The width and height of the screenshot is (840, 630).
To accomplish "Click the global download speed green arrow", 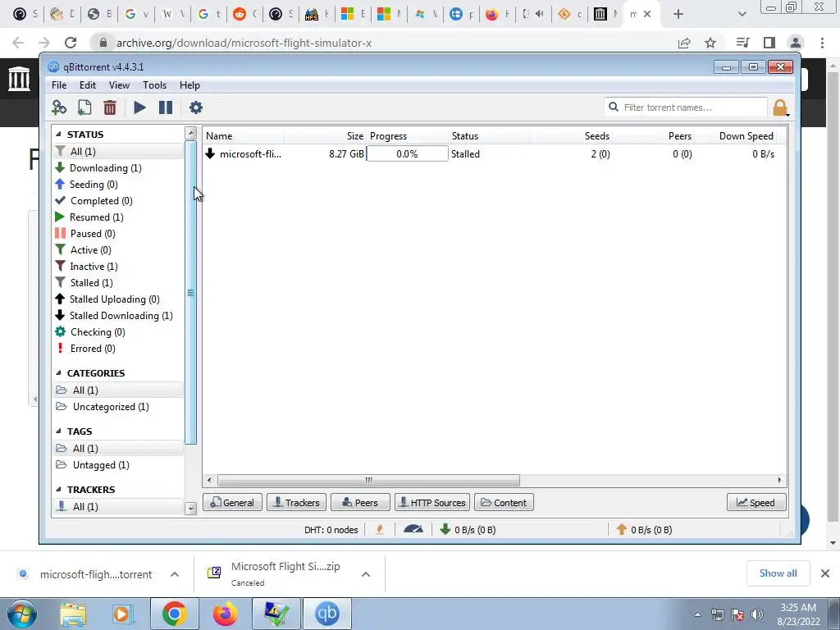I will pyautogui.click(x=445, y=530).
